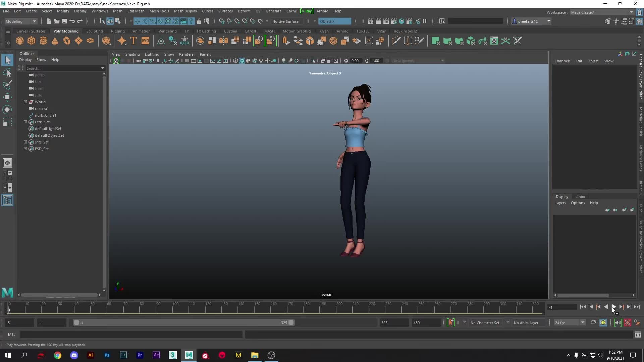
Task: Open the Mesh Tools menu
Action: (159, 11)
